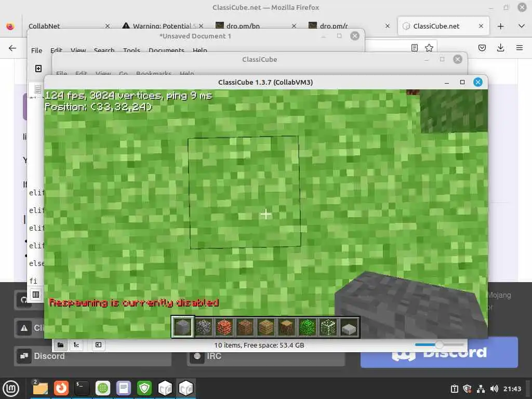This screenshot has width=532, height=399.
Task: Maximize the ClassiCube 1.3.7 game window
Action: click(x=462, y=82)
